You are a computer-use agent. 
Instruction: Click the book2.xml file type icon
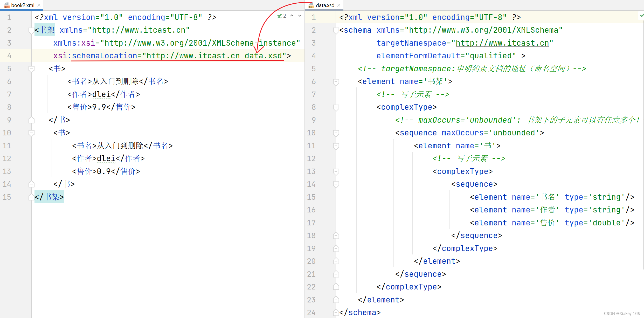coord(6,5)
